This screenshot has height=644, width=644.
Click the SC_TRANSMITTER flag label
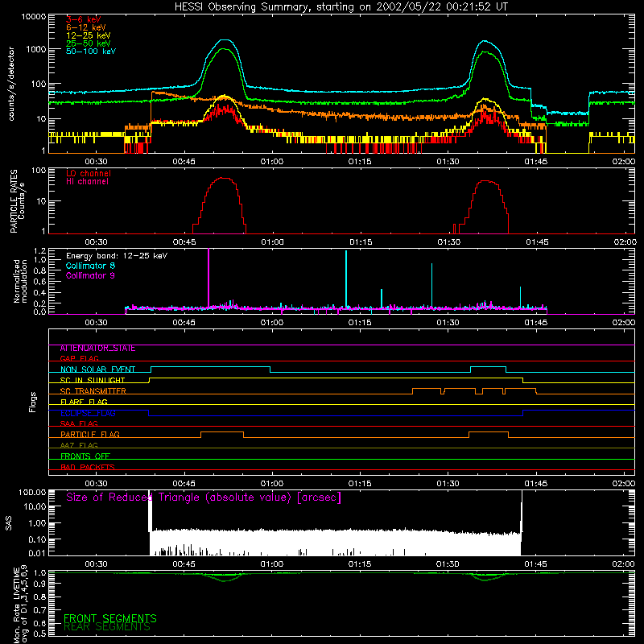tap(93, 390)
